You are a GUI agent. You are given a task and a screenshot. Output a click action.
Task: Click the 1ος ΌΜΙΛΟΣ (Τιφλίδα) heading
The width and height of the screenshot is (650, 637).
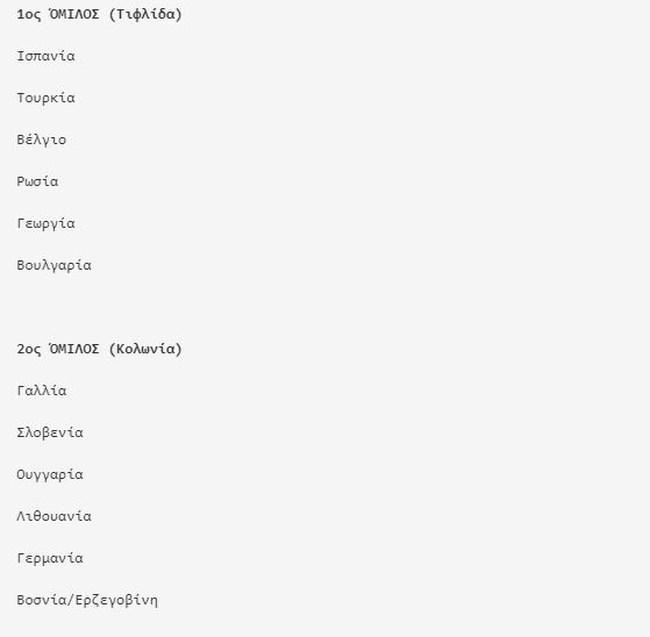(99, 15)
